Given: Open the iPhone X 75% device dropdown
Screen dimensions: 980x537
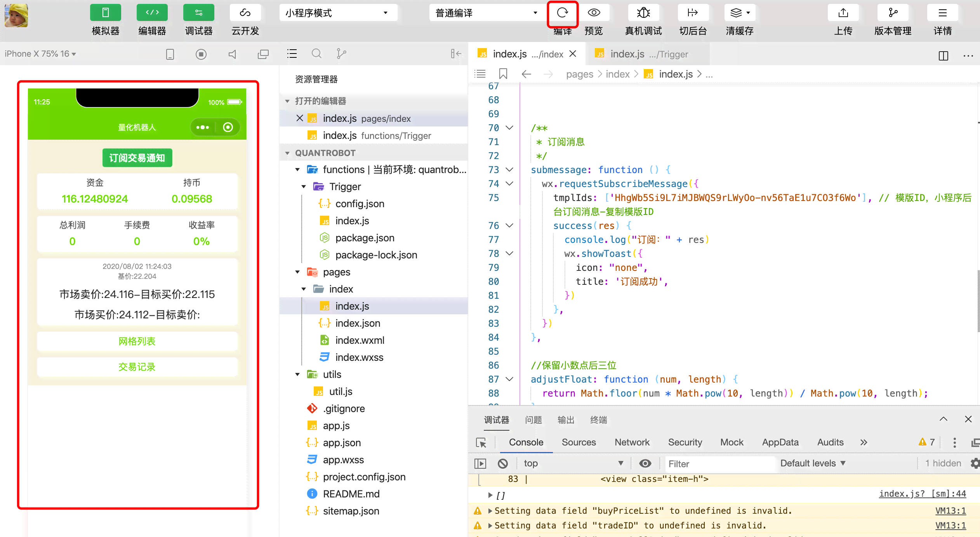Looking at the screenshot, I should click(40, 54).
